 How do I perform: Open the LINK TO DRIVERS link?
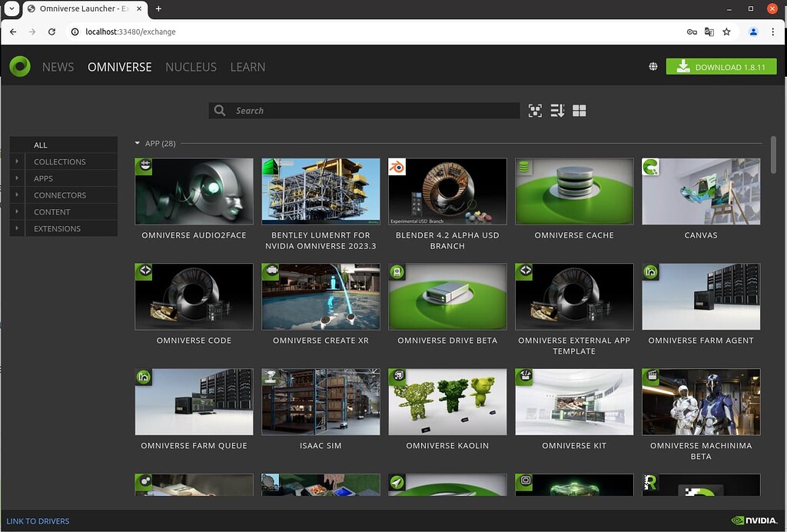pos(38,520)
